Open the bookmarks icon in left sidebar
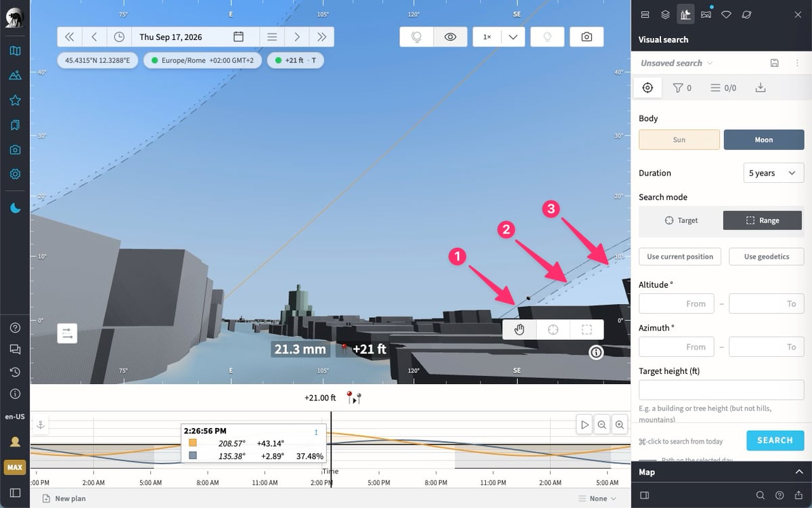 (15, 125)
